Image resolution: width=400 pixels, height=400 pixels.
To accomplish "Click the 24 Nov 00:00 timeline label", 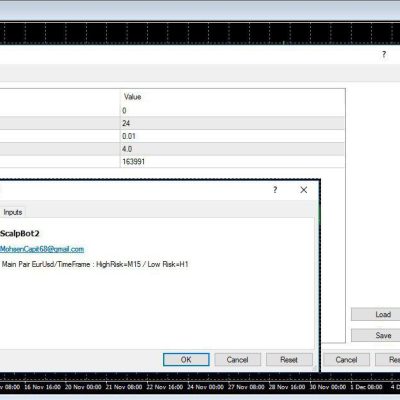I will 205,387.
